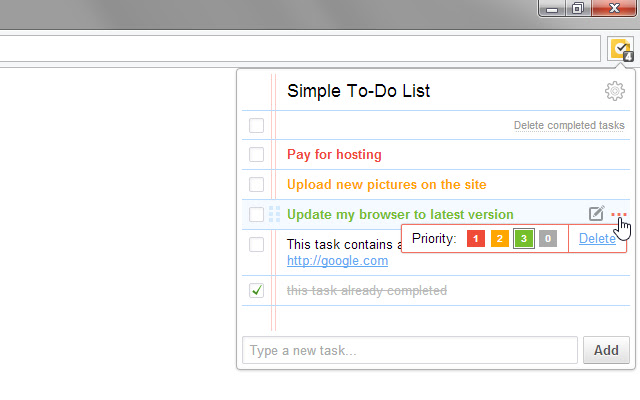
Task: Choose gray priority level 0
Action: 548,239
